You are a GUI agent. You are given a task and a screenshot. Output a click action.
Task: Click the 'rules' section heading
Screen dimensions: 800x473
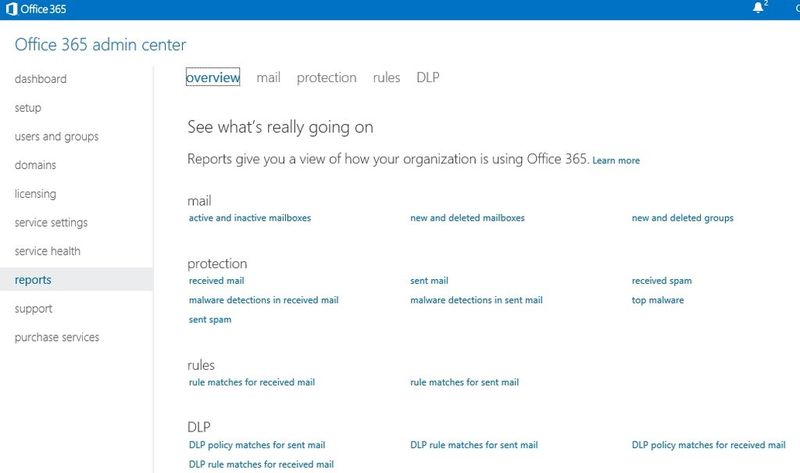(201, 365)
